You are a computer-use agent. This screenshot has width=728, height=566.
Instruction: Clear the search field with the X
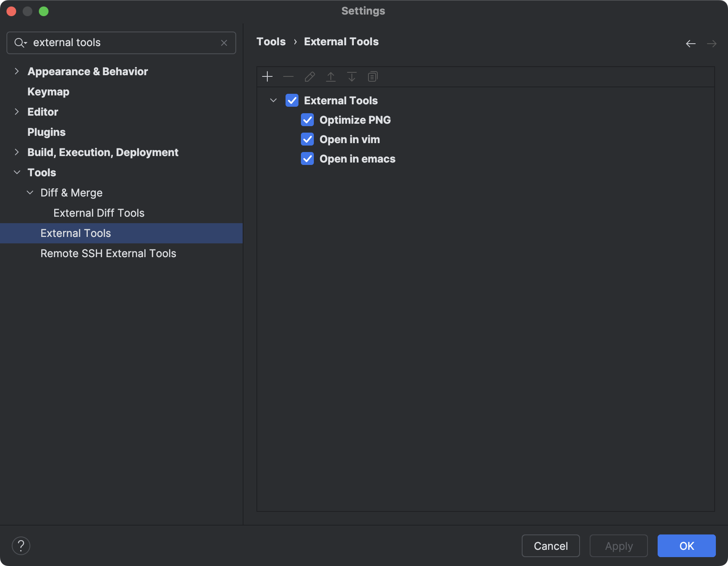[224, 42]
